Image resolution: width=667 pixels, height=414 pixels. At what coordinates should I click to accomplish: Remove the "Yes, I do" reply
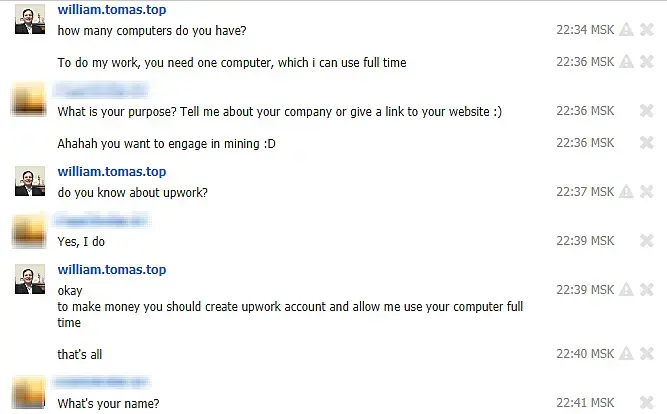647,240
